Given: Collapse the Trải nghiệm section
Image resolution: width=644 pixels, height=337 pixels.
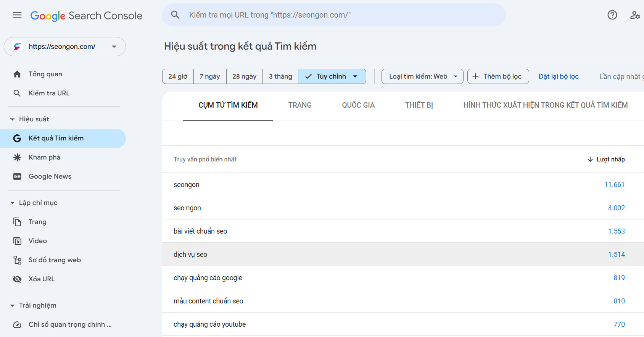Looking at the screenshot, I should 12,305.
